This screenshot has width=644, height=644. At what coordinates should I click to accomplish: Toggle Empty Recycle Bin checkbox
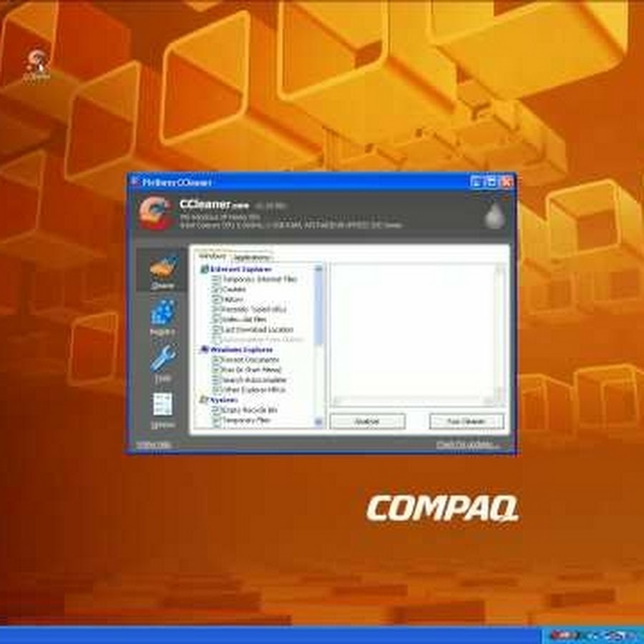pyautogui.click(x=217, y=410)
